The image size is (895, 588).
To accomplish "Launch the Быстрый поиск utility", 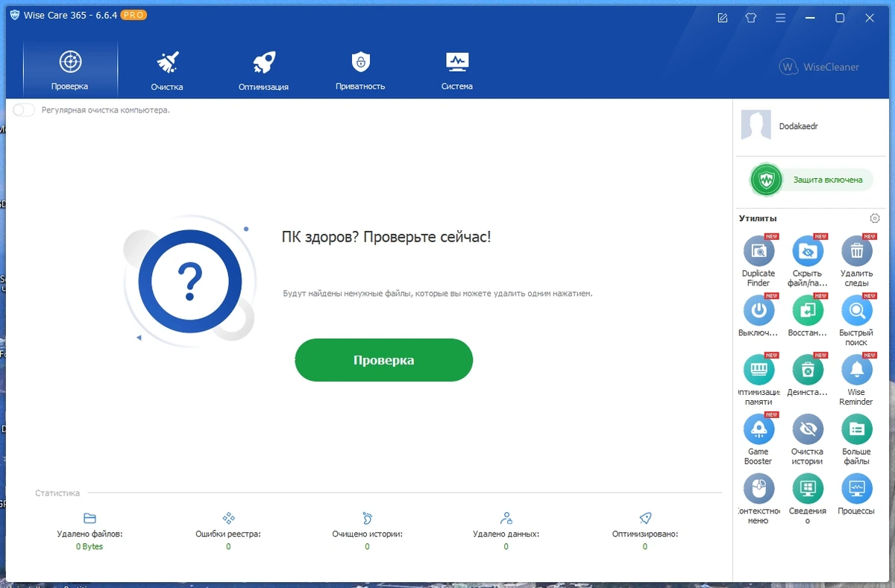I will [x=856, y=310].
